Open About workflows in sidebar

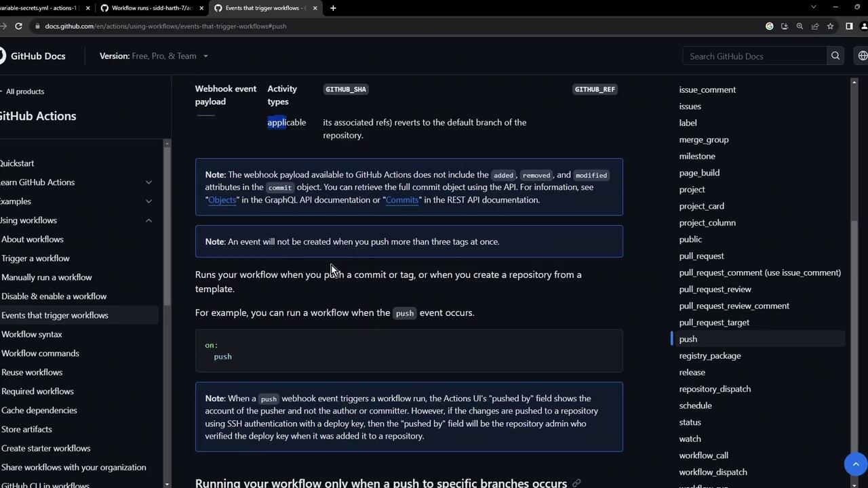click(33, 239)
